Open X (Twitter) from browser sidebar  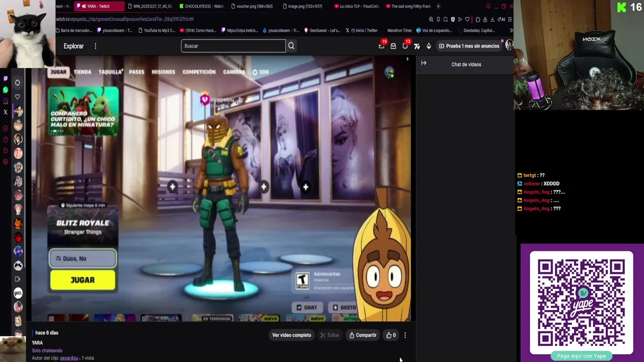click(x=6, y=112)
